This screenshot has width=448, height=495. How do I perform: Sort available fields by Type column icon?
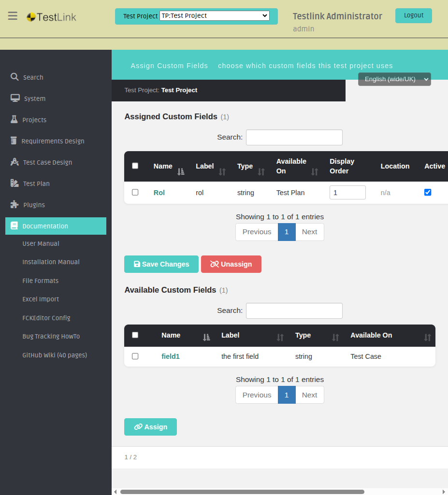tap(335, 338)
